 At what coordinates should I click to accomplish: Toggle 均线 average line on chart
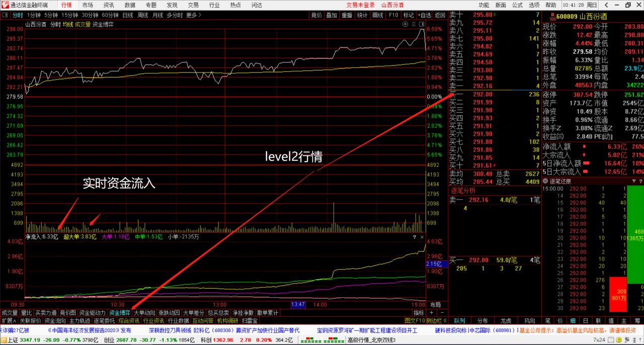click(68, 24)
